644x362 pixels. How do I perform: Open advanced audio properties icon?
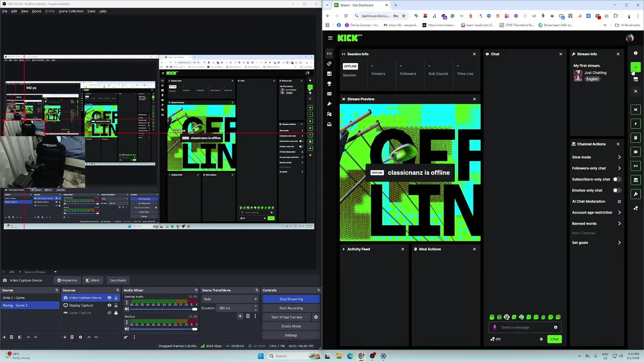pyautogui.click(x=126, y=337)
